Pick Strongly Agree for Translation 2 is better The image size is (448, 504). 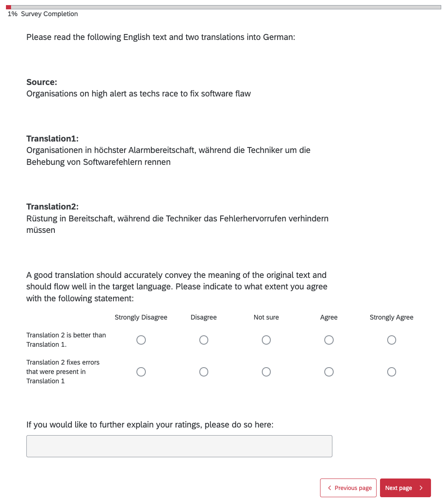[x=391, y=340]
